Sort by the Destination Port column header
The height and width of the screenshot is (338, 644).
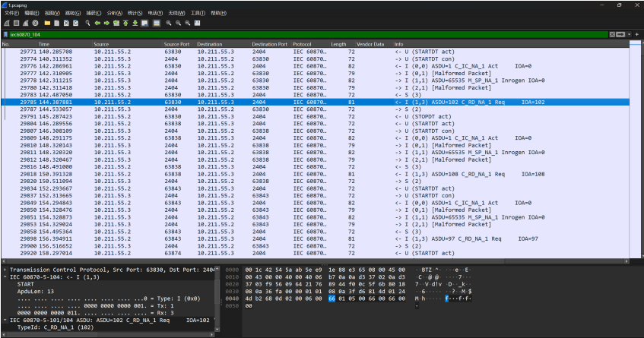(269, 44)
